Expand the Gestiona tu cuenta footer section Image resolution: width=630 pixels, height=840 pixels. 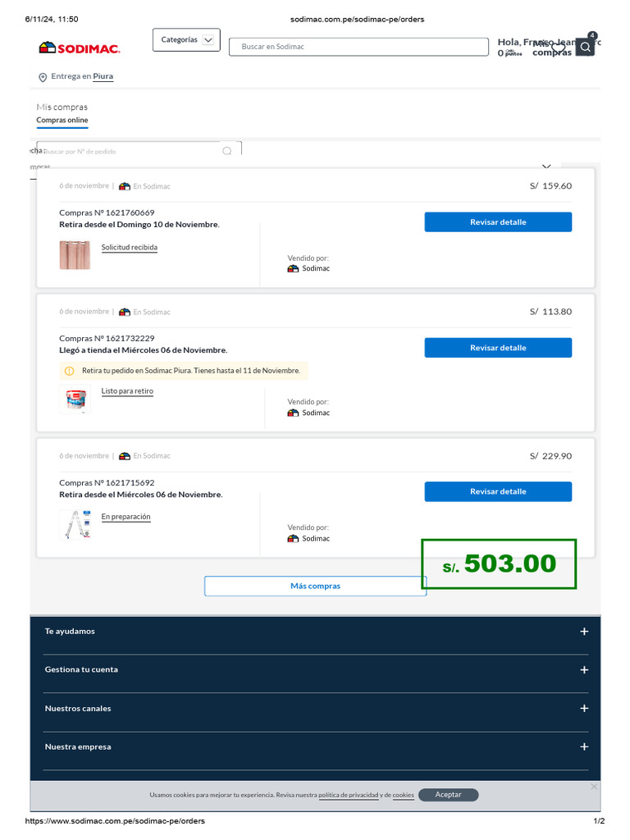(316, 669)
